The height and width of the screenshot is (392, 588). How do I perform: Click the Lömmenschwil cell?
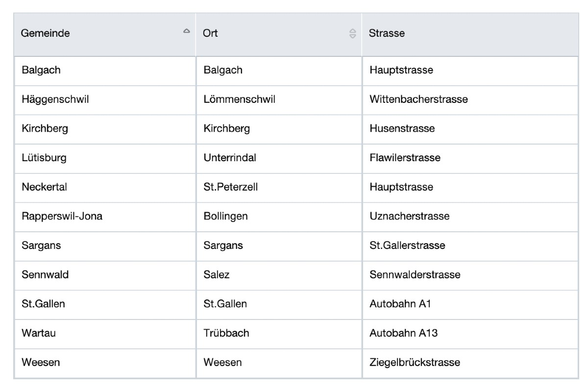point(239,99)
